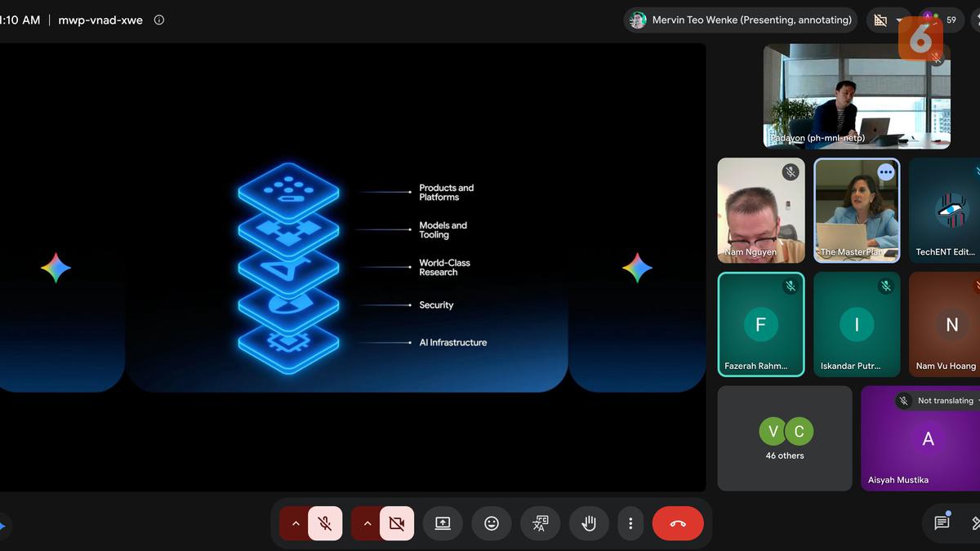Screen dimensions: 980x551
Task: Raise hand with the hand icon
Action: 589,523
